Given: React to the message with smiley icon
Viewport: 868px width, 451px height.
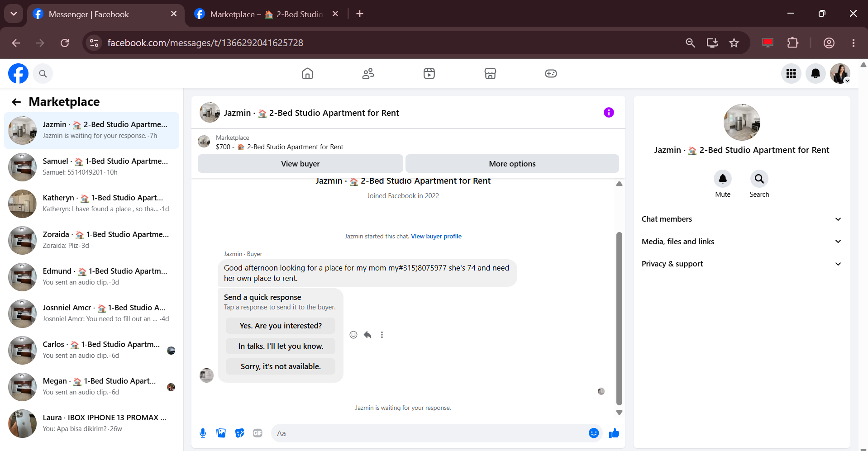Looking at the screenshot, I should 353,335.
